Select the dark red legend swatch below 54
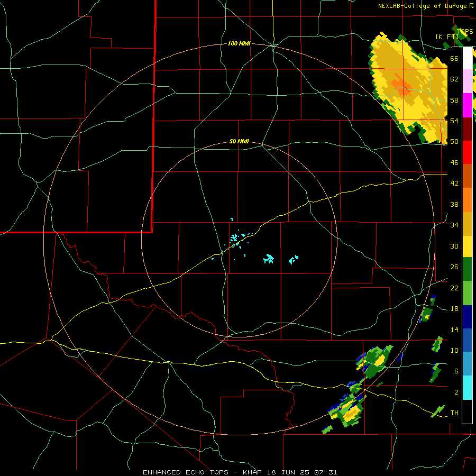The image size is (476, 476). coord(467,129)
